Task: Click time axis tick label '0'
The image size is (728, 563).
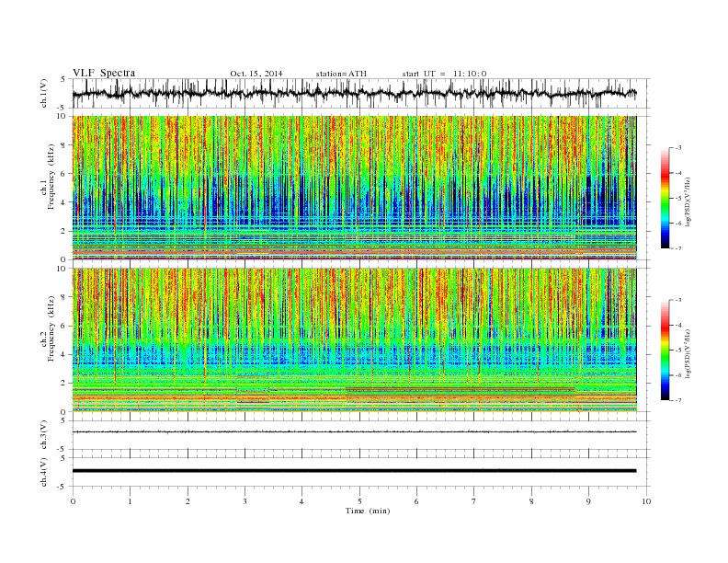Action: click(73, 501)
